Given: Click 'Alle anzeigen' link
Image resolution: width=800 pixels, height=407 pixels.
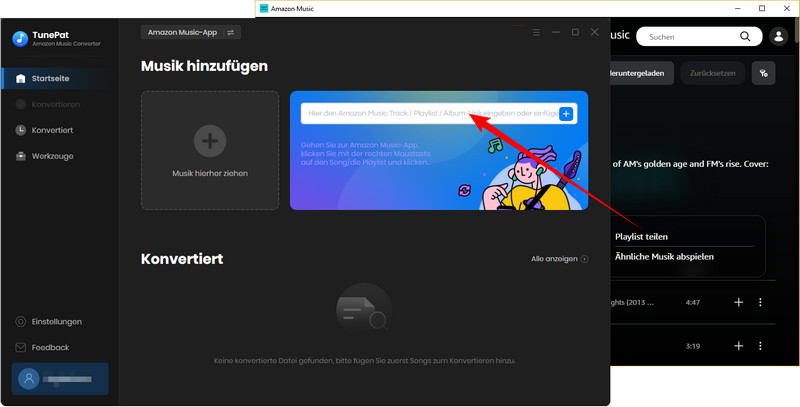Looking at the screenshot, I should (x=554, y=259).
